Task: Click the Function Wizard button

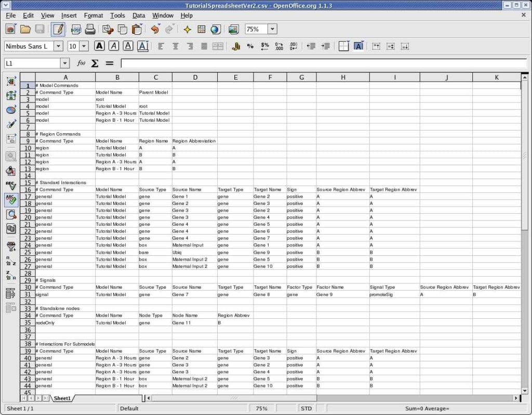Action: 82,62
